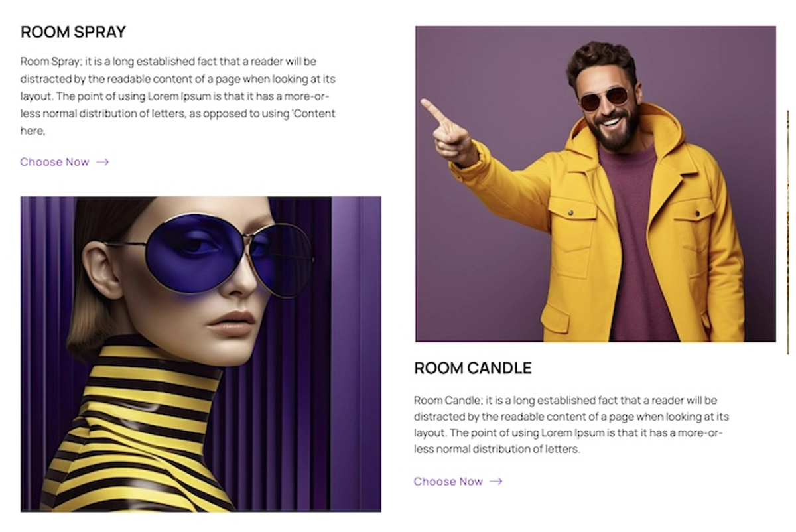Click the arrow icon beside Room Spray's Choose Now
796x532 pixels.
(x=102, y=162)
